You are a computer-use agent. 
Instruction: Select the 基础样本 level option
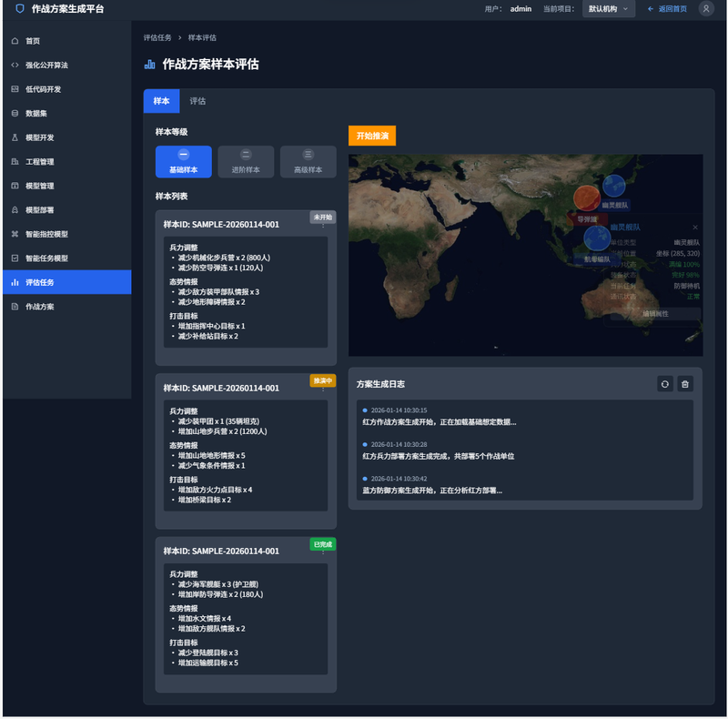[183, 162]
